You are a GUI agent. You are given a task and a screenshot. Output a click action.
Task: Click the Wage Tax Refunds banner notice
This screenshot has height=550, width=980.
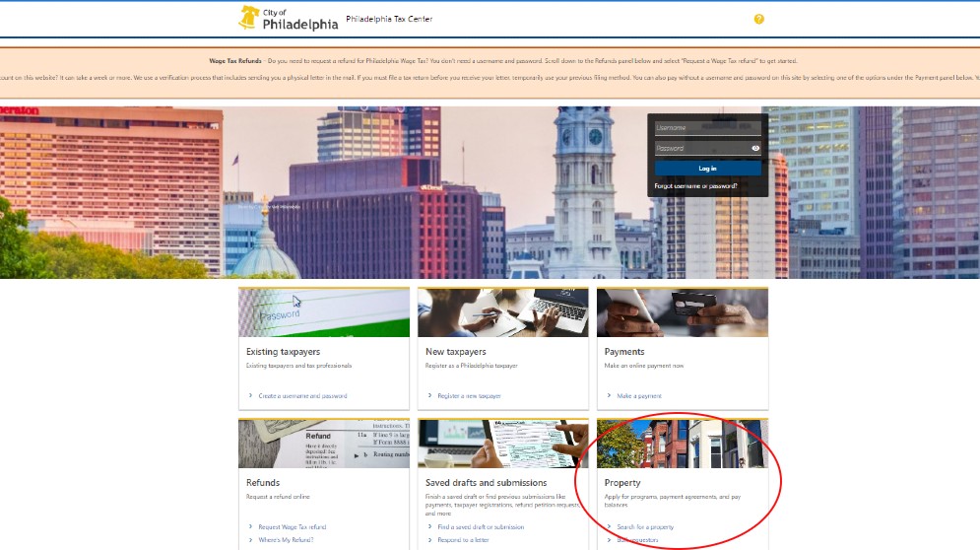(x=503, y=61)
